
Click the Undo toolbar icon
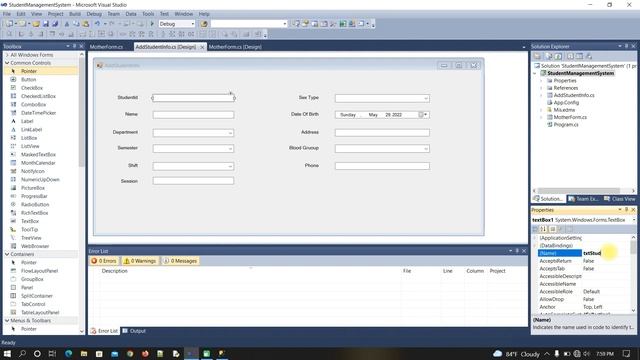tap(97, 24)
